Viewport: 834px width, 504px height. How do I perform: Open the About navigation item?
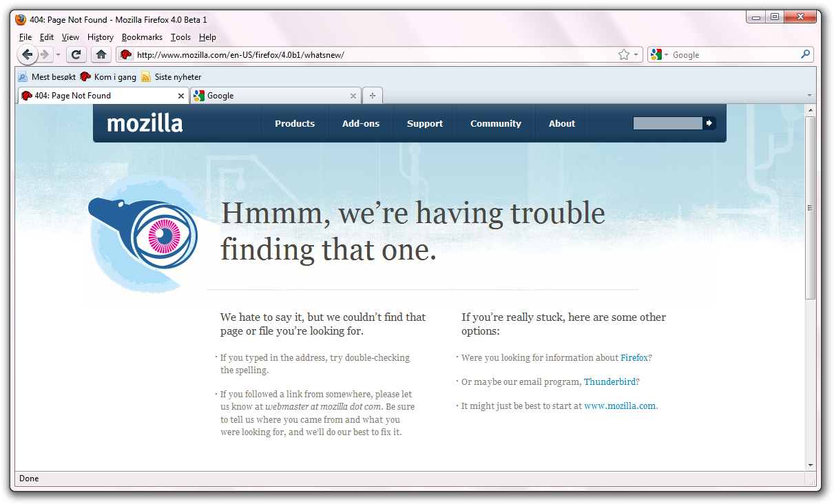click(562, 124)
